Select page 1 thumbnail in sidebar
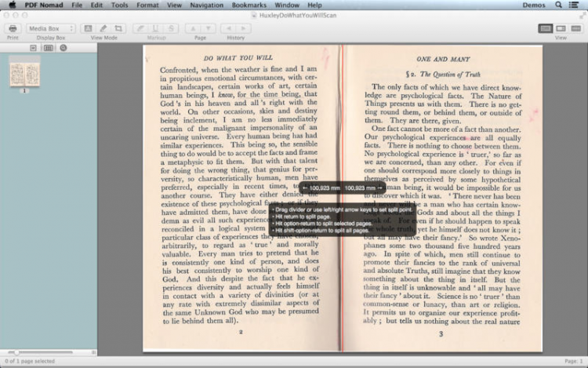Viewport: 588px width, 368px height. (x=24, y=75)
